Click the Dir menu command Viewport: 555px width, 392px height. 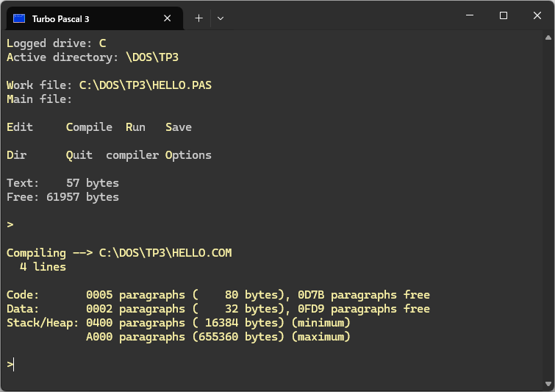[17, 155]
